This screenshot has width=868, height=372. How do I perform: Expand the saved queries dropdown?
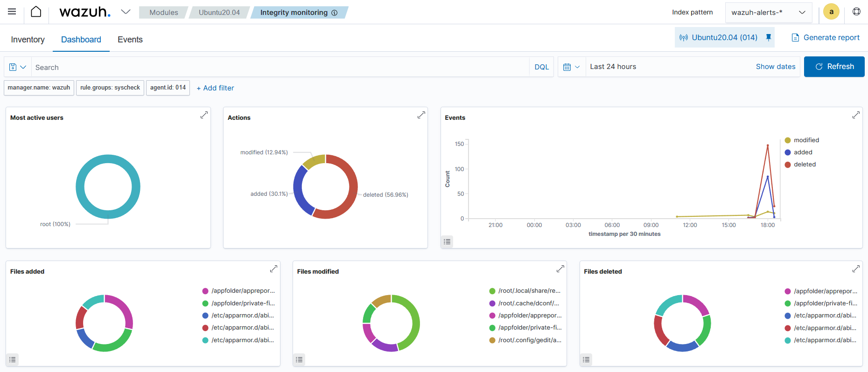pyautogui.click(x=18, y=67)
